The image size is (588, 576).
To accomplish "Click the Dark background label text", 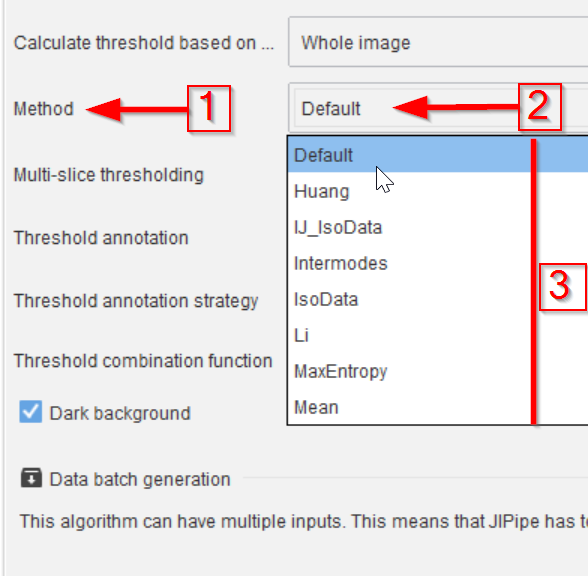I will [x=120, y=414].
